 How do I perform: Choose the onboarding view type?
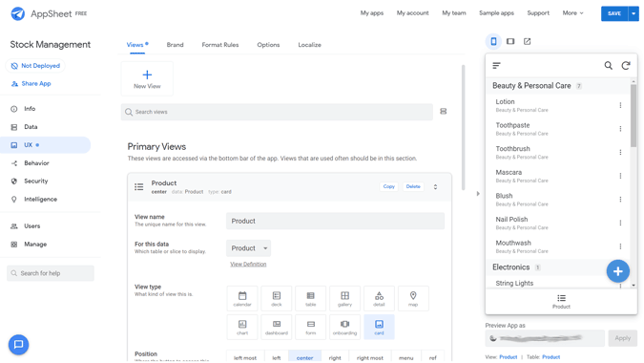[x=345, y=328]
